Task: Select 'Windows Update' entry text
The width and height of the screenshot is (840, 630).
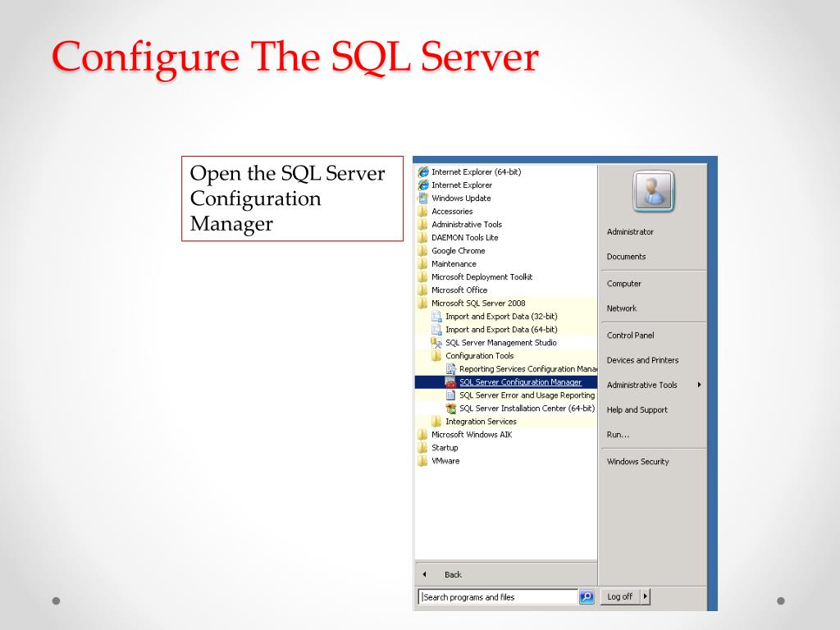Action: [x=461, y=199]
